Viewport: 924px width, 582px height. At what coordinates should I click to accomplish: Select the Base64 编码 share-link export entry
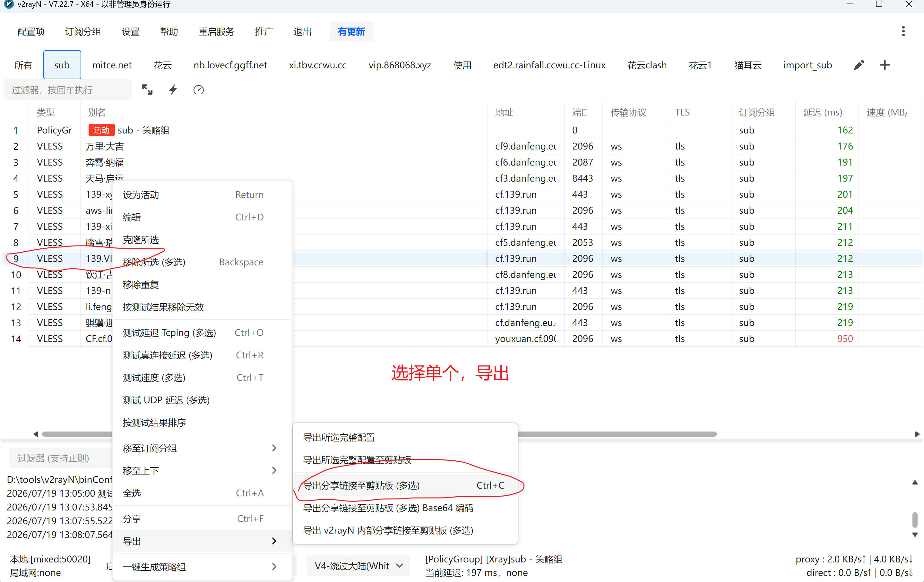pos(405,508)
